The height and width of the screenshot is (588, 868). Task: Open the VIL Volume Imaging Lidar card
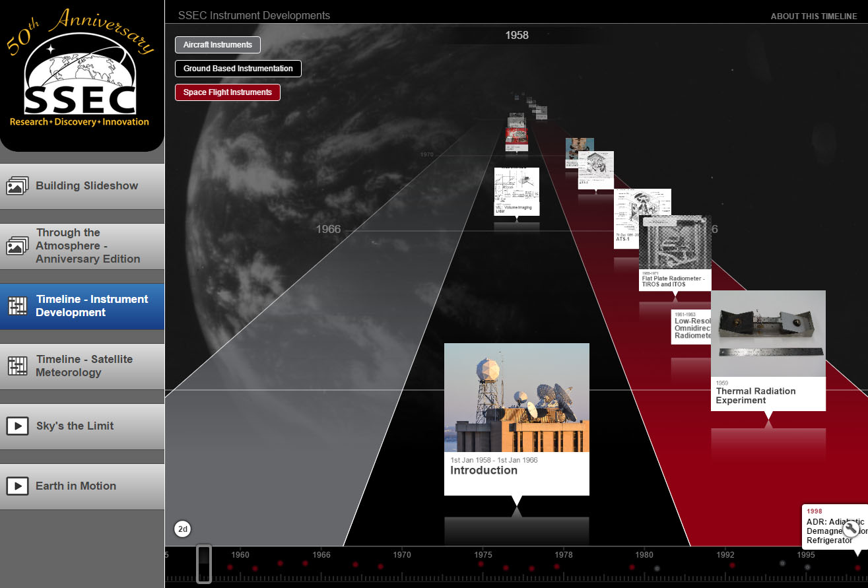coord(517,191)
